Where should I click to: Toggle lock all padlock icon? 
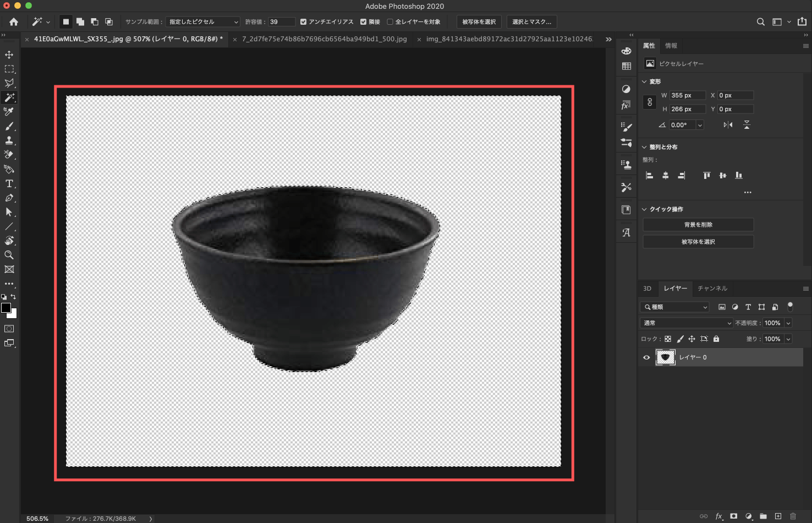coord(716,339)
